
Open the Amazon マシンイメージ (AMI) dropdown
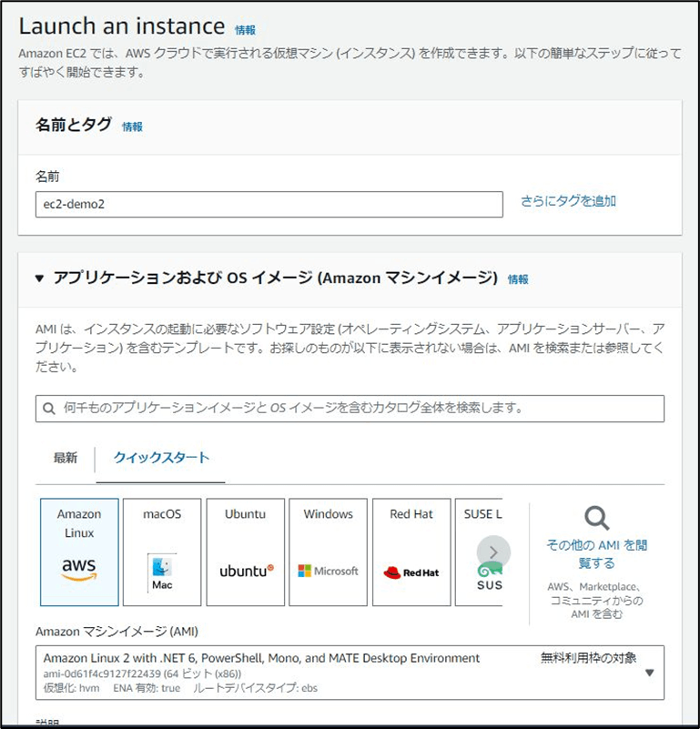click(350, 673)
